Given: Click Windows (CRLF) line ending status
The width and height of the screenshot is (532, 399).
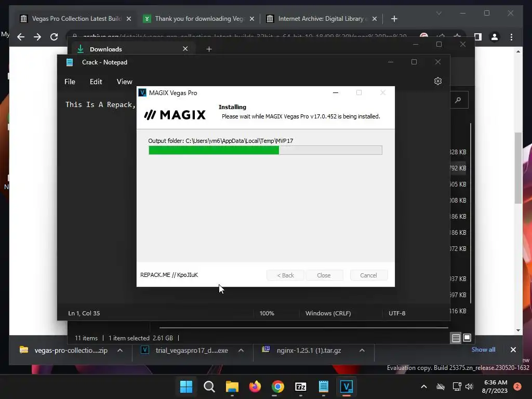Looking at the screenshot, I should [328, 313].
